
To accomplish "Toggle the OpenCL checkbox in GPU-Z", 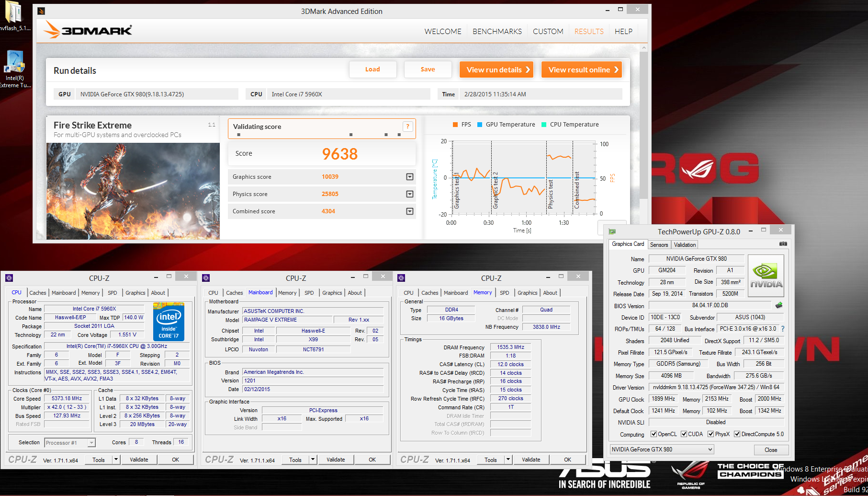I will click(x=654, y=434).
